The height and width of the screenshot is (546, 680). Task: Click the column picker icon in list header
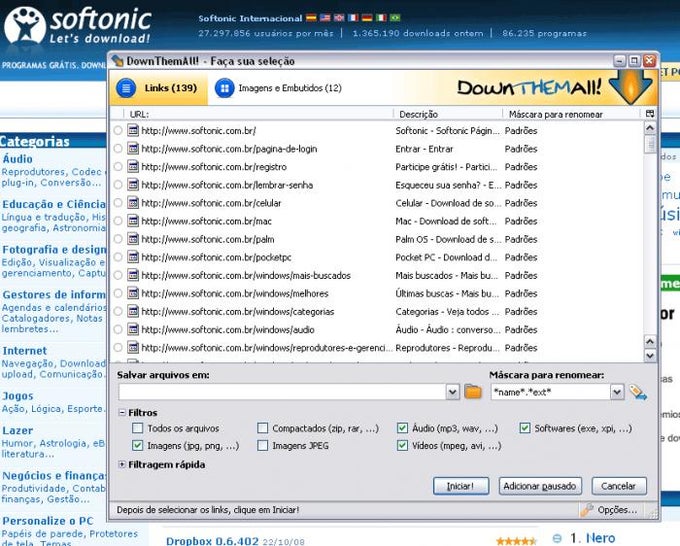point(650,114)
